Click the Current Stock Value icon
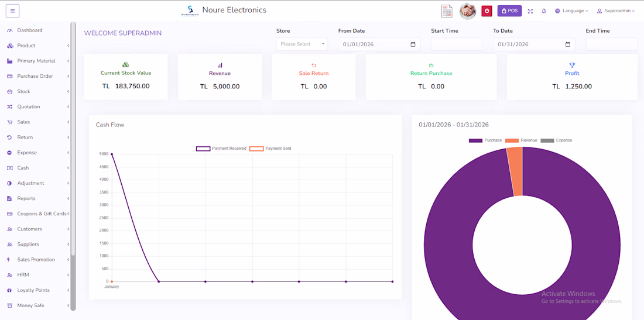This screenshot has height=320, width=644. (126, 65)
